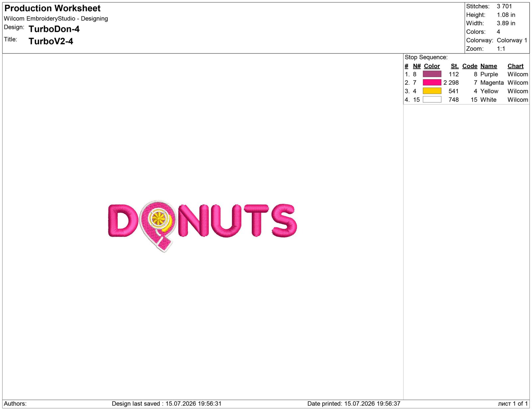Click the 'Magenta' name in row 2
The height and width of the screenshot is (409, 532).
click(x=492, y=83)
